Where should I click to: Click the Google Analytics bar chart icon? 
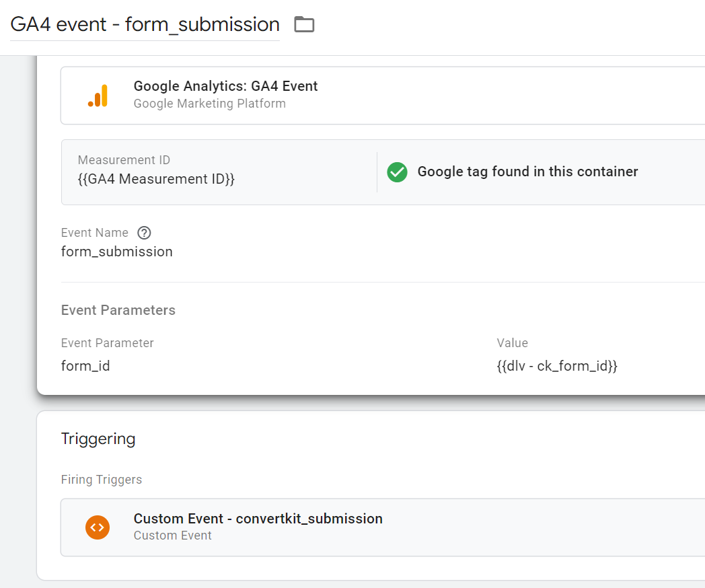tap(98, 96)
